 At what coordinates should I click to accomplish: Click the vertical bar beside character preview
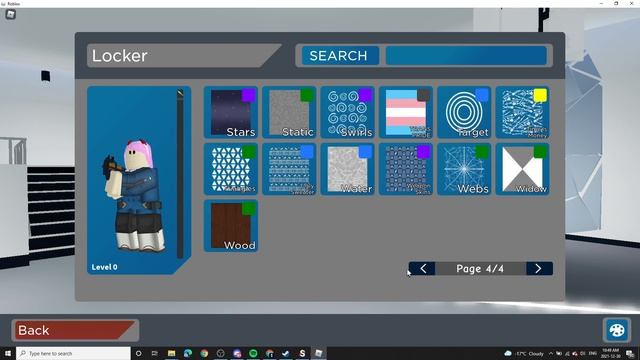click(180, 174)
